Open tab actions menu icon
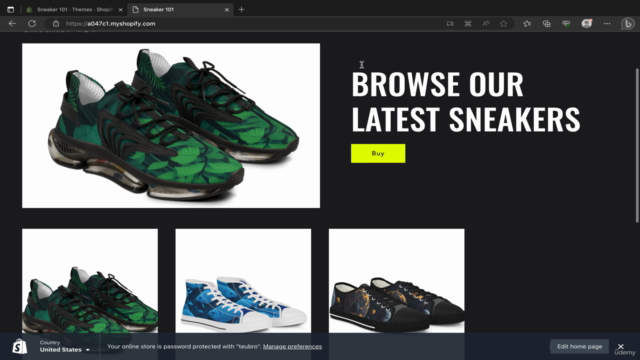The width and height of the screenshot is (640, 360). (x=11, y=9)
